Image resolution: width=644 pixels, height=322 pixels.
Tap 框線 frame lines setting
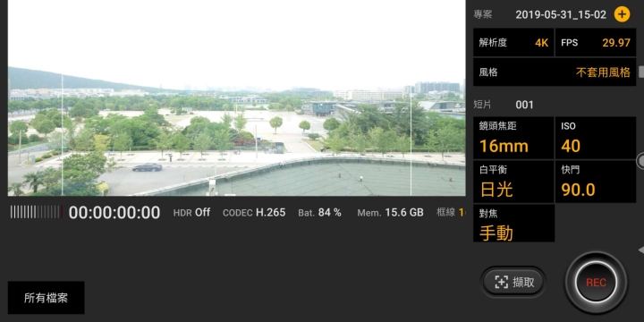pyautogui.click(x=451, y=212)
